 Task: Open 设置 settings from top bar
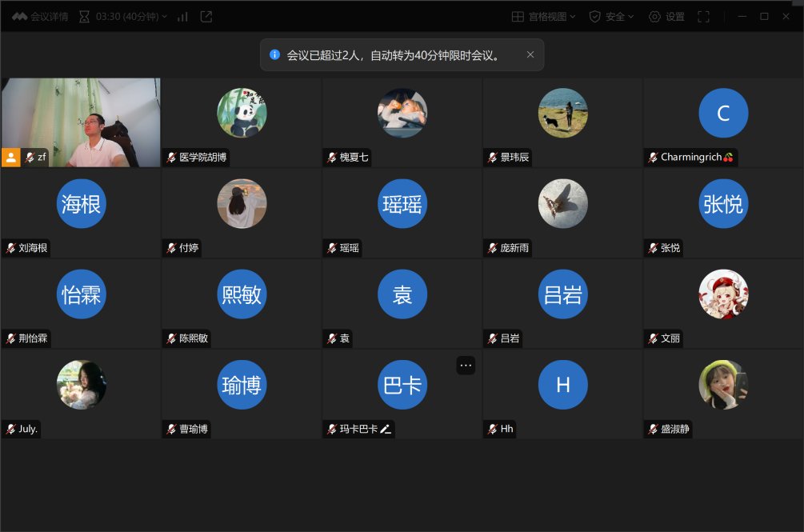pos(666,17)
